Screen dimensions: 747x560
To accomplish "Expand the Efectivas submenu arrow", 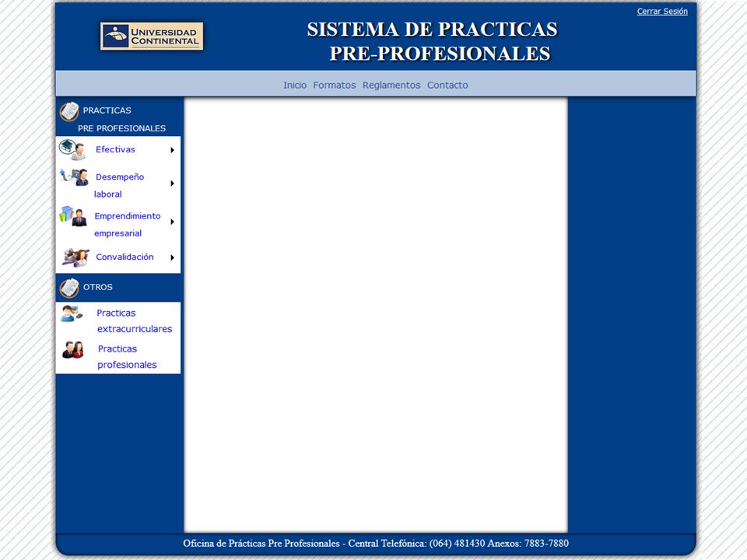I will click(x=173, y=150).
